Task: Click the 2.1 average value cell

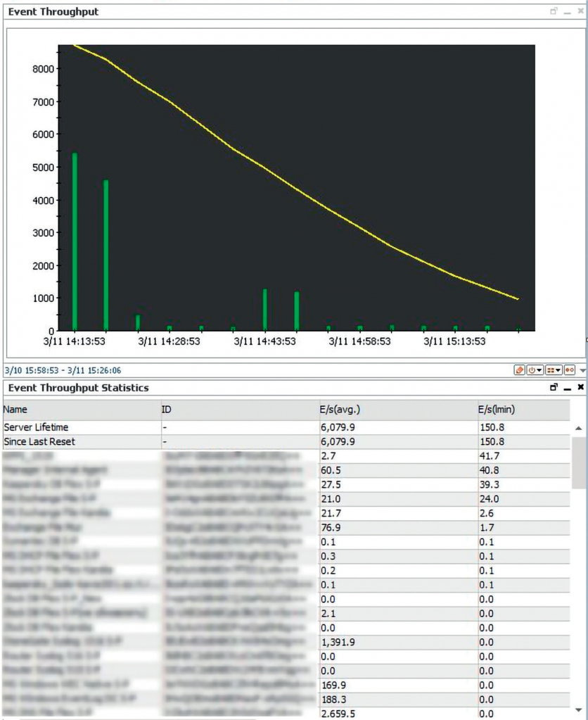Action: click(x=398, y=614)
